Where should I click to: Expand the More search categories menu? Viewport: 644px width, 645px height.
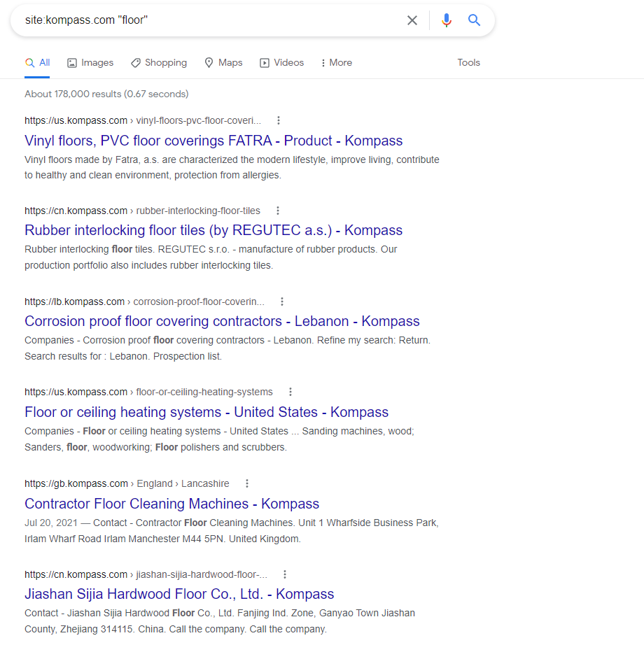click(x=336, y=63)
